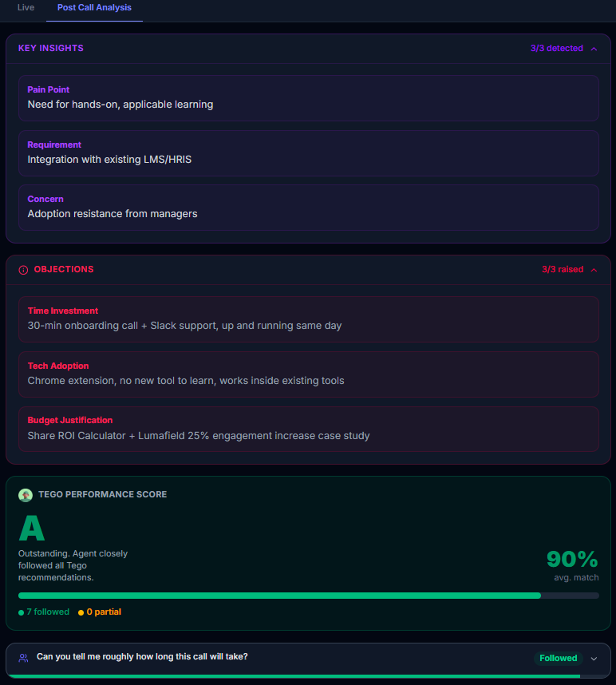Select the Tech Adoption objection card

(308, 374)
